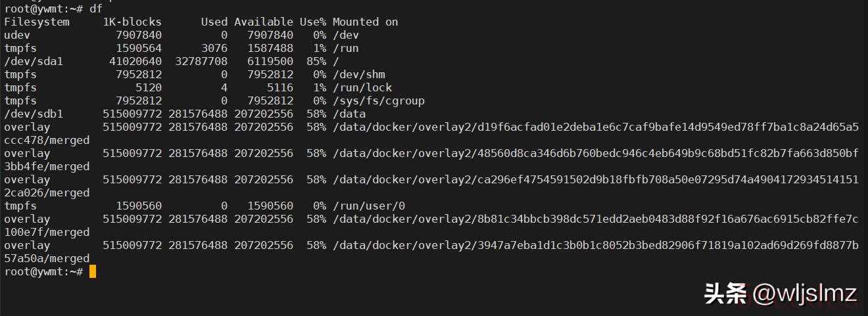Viewport: 868px width, 316px height.
Task: Click the 'Available' column header
Action: (264, 22)
